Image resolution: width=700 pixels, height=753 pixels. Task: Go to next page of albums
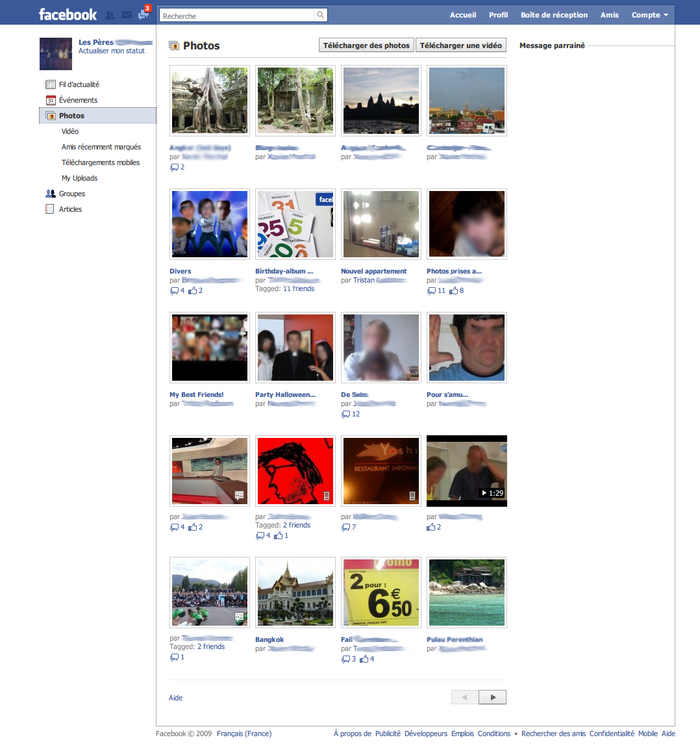(492, 697)
